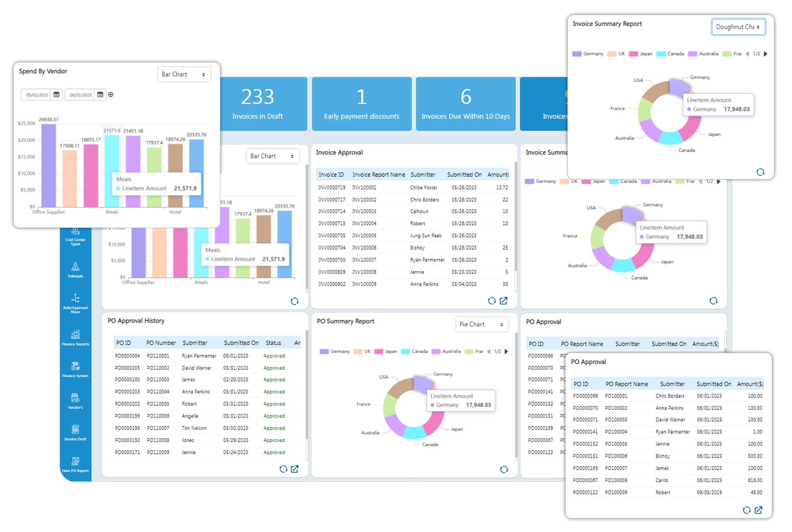This screenshot has height=532, width=792.
Task: Open the PO Approval expand view icon
Action: pos(759,510)
